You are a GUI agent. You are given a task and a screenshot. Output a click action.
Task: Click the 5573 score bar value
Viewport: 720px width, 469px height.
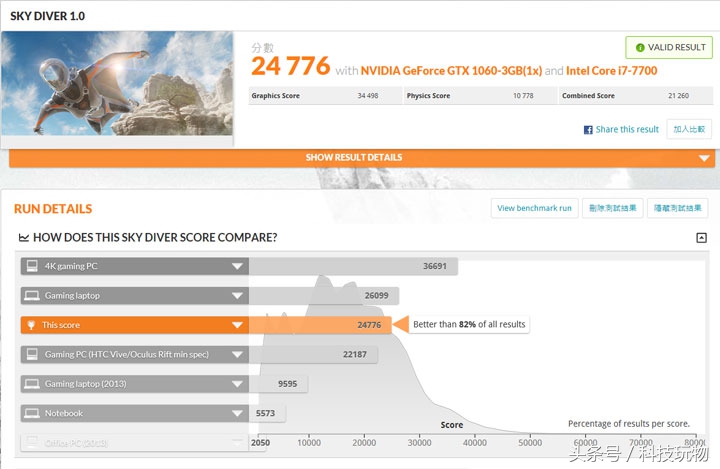coord(265,413)
